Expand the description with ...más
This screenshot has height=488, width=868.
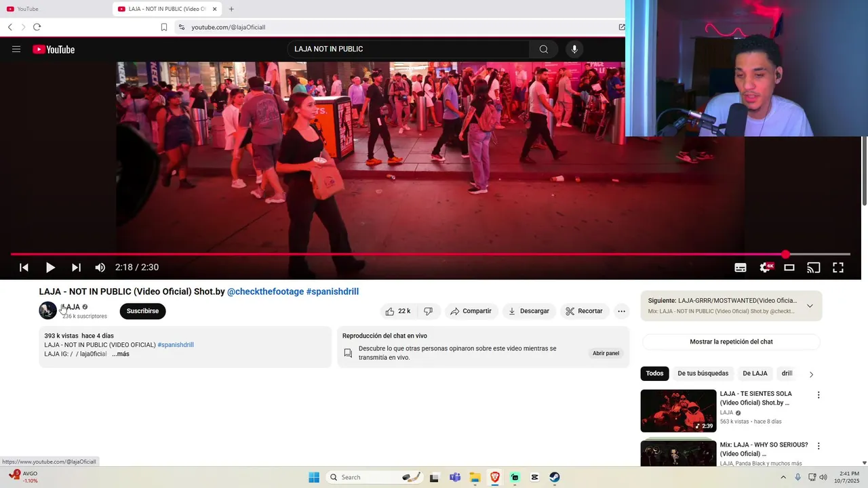click(121, 354)
